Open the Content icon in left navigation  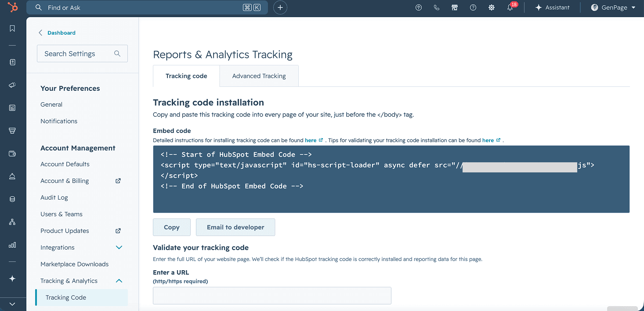12,108
